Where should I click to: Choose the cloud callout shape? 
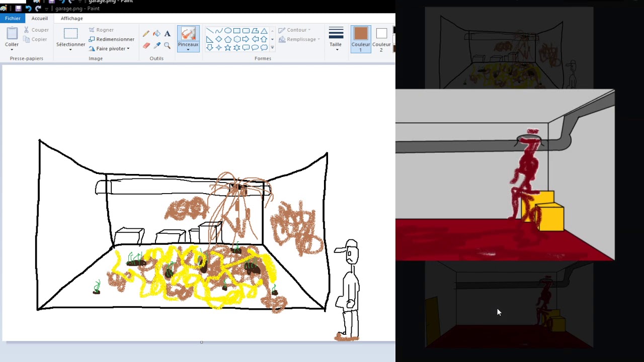264,48
